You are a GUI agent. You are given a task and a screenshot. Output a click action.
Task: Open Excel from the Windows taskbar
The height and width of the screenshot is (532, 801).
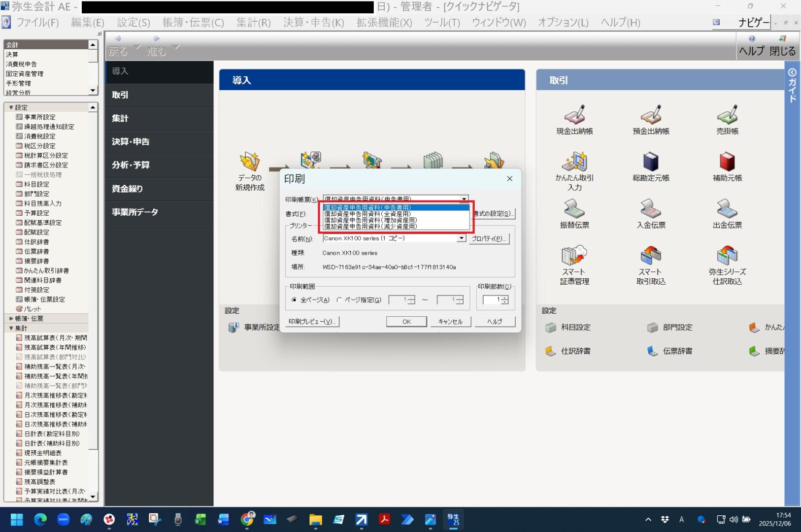200,520
